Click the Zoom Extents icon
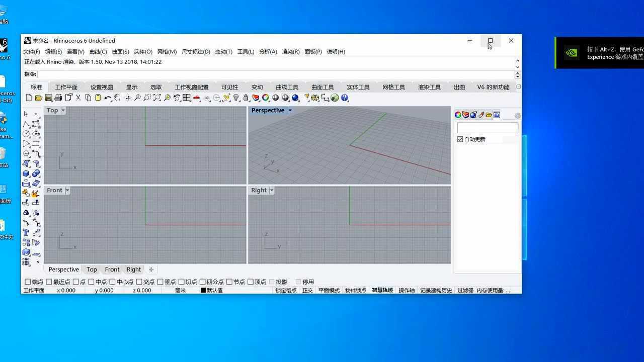The height and width of the screenshot is (362, 644). pyautogui.click(x=157, y=98)
